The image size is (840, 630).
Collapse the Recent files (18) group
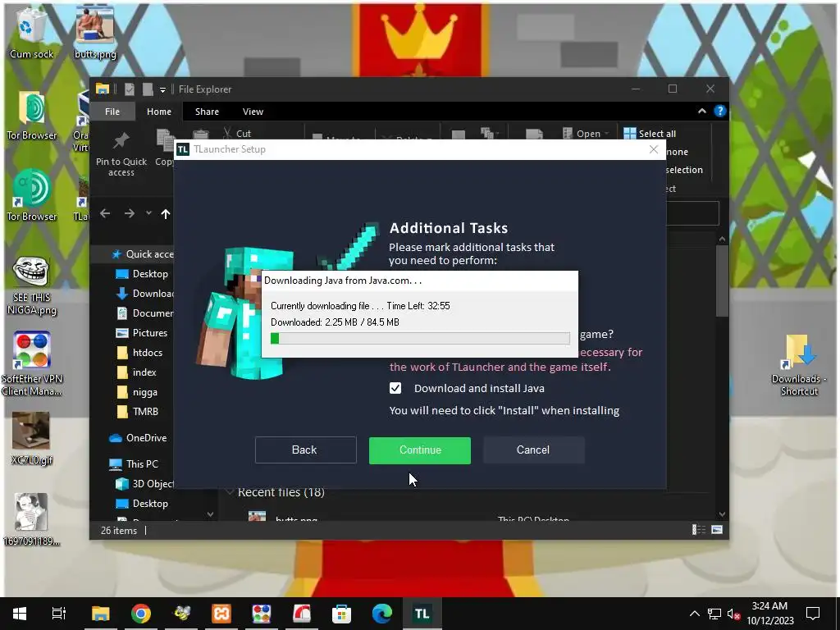tap(231, 492)
